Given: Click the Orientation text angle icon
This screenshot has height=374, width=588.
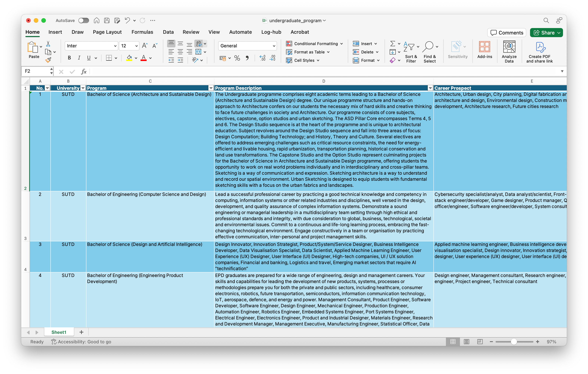Looking at the screenshot, I should 195,60.
